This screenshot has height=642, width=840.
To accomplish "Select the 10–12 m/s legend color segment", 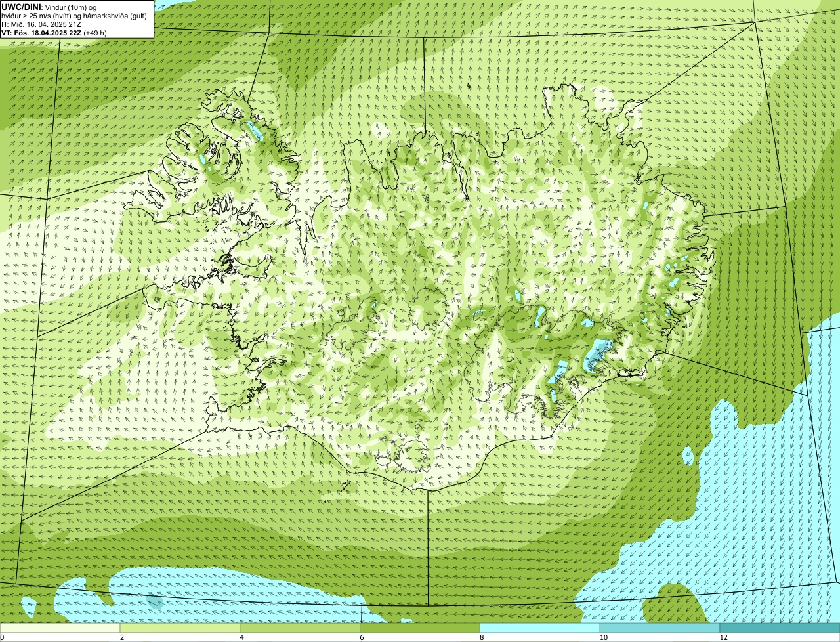I will pyautogui.click(x=660, y=628).
